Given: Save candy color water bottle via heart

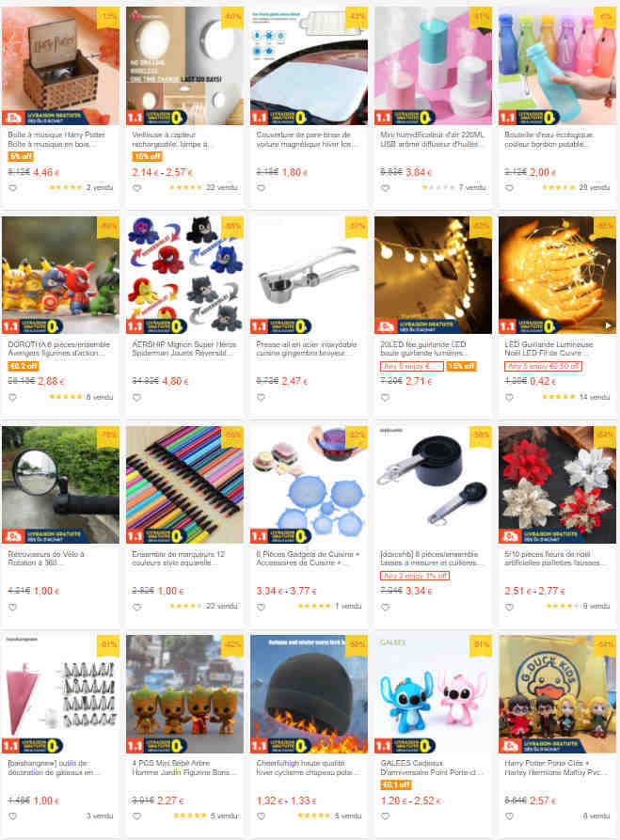Looking at the screenshot, I should (x=510, y=188).
